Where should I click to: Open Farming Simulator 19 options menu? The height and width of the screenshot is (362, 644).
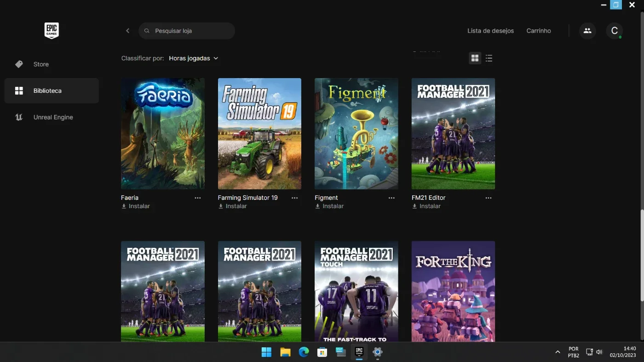(x=294, y=198)
